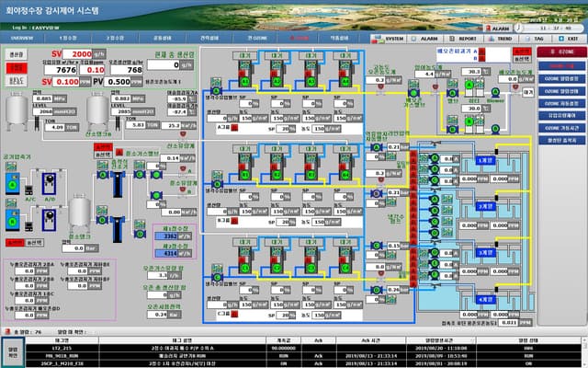This screenshot has width=588, height=368.
Task: Switch to the 전 OZONE tab
Action: tap(257, 38)
